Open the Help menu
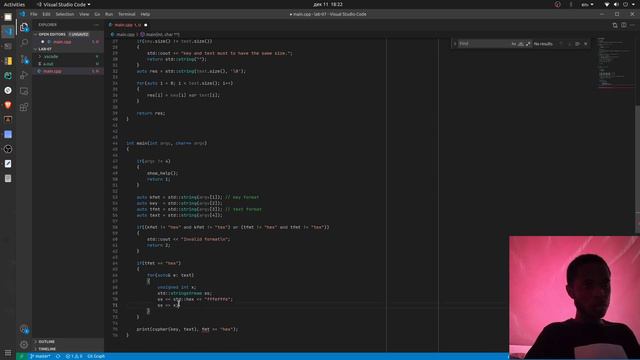 coord(145,14)
